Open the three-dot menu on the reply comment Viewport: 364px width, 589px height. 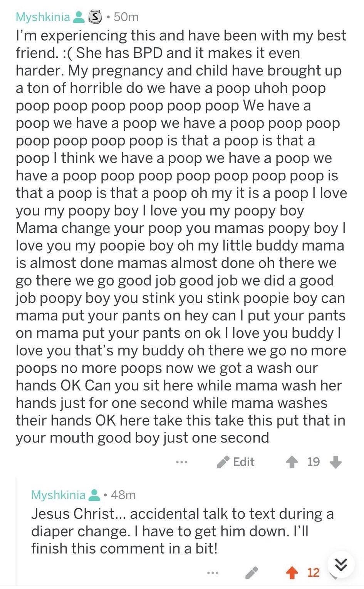point(212,573)
